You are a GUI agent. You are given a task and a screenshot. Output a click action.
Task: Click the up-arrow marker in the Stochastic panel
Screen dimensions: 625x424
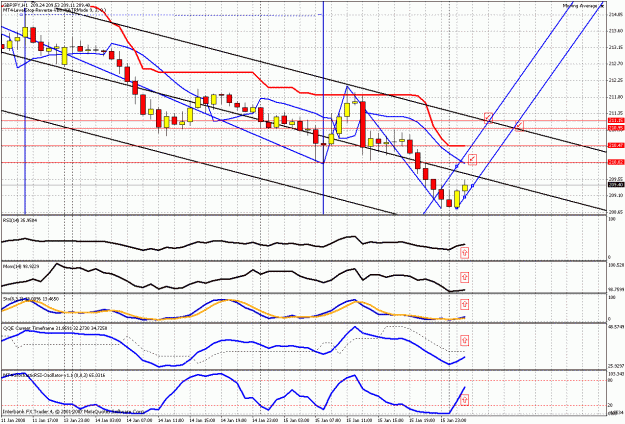pos(464,304)
